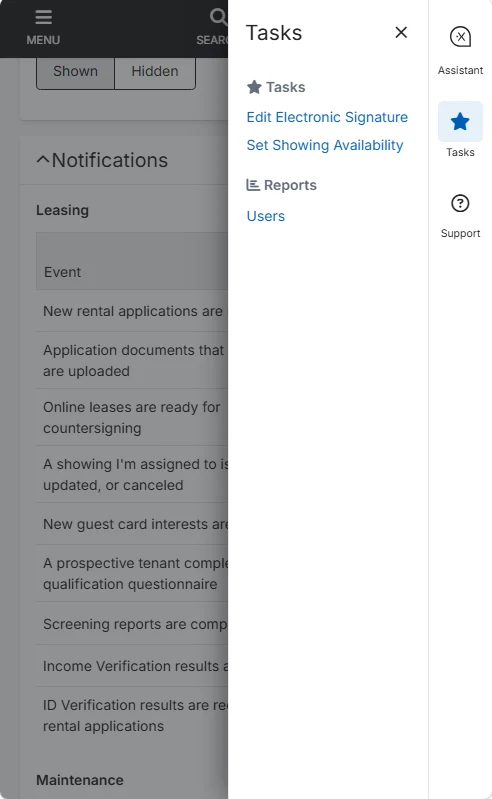Click 'A showing I'm assigned to' row

(x=132, y=474)
